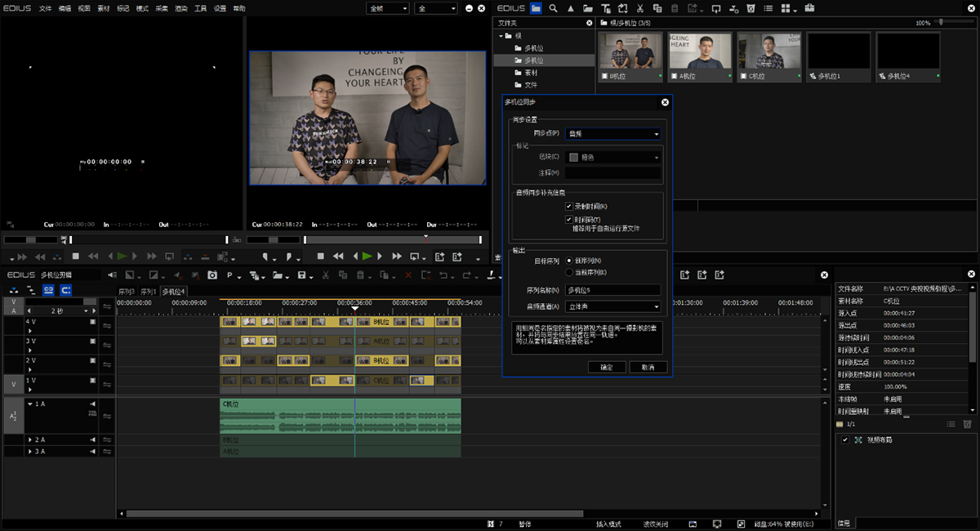Open the 全帧 dropdown at top

(x=387, y=8)
